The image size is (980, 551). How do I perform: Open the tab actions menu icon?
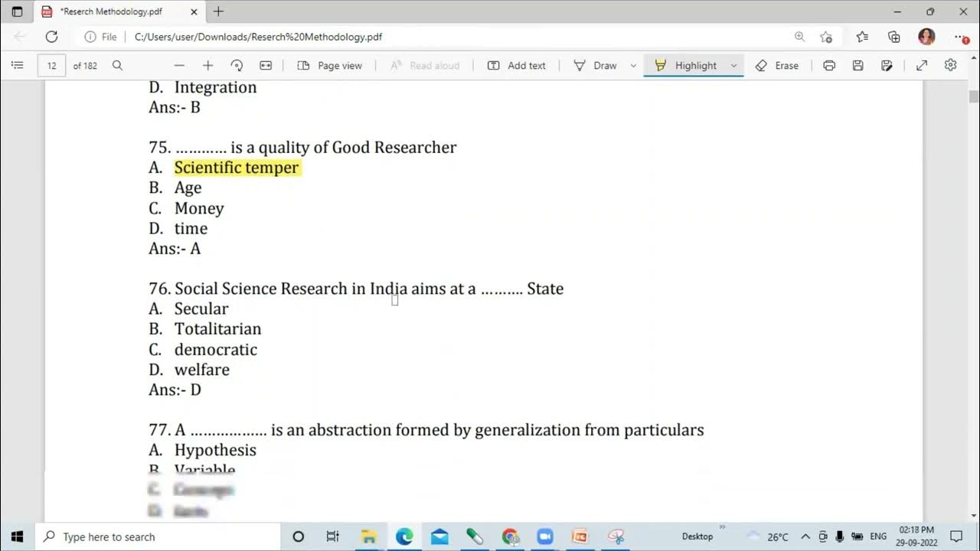(x=17, y=11)
